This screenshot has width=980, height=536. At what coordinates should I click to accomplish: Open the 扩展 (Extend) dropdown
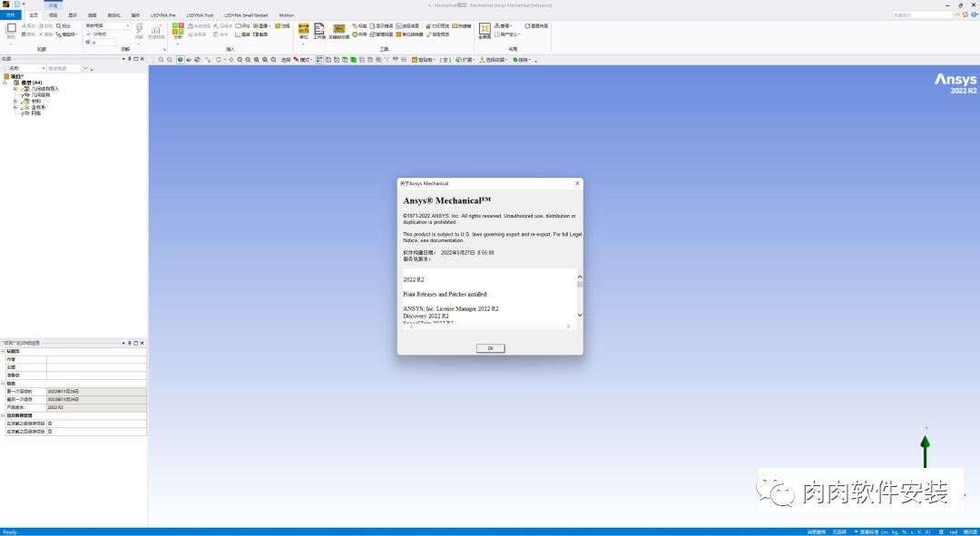465,60
